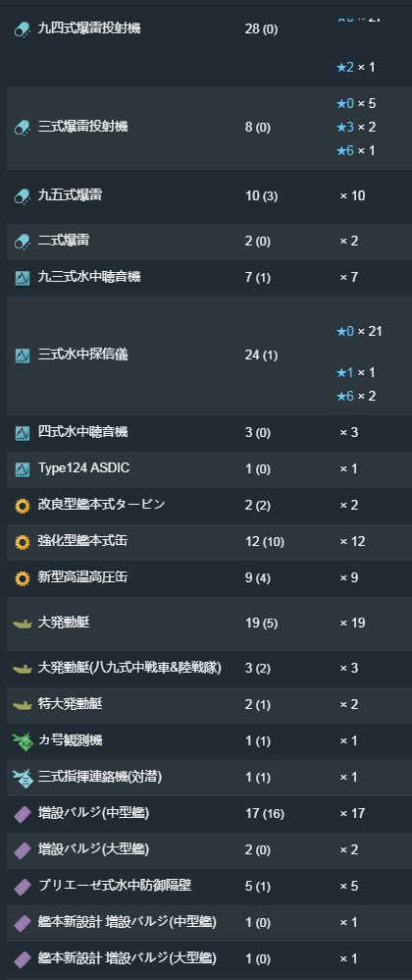Click the 三式指揮連絡機(対潜) plane icon
The height and width of the screenshot is (980, 412).
[x=22, y=777]
